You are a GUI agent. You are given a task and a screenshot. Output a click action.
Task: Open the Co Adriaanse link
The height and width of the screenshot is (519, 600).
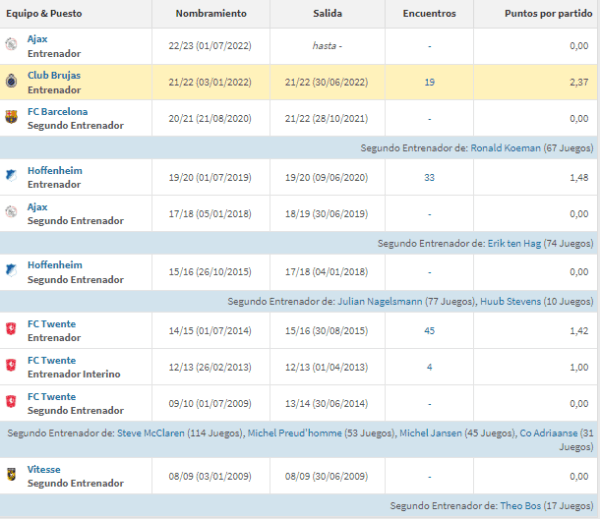(548, 433)
